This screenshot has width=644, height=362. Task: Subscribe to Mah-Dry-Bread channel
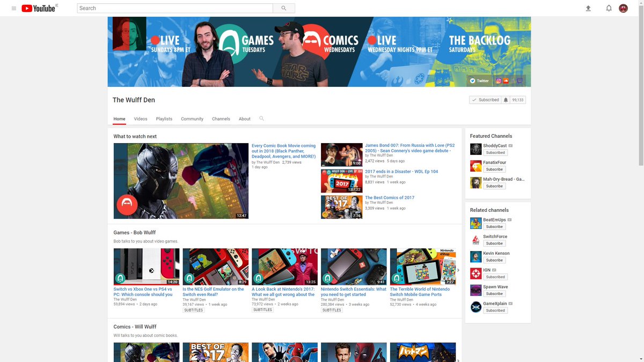pyautogui.click(x=494, y=186)
